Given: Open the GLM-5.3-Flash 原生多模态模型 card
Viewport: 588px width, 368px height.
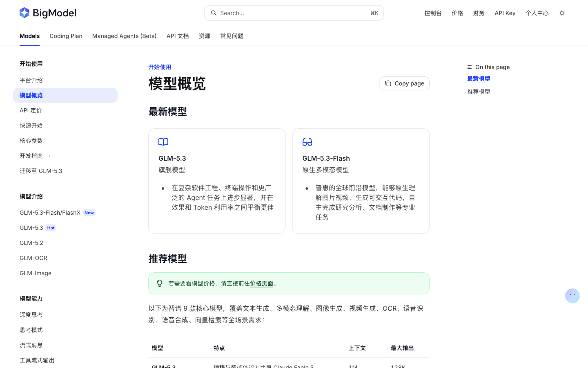Looking at the screenshot, I should [x=361, y=181].
